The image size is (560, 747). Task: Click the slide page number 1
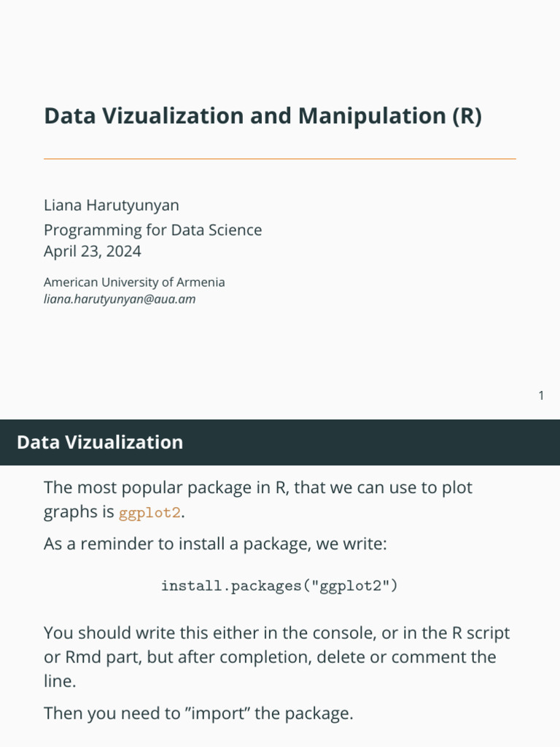(x=540, y=396)
